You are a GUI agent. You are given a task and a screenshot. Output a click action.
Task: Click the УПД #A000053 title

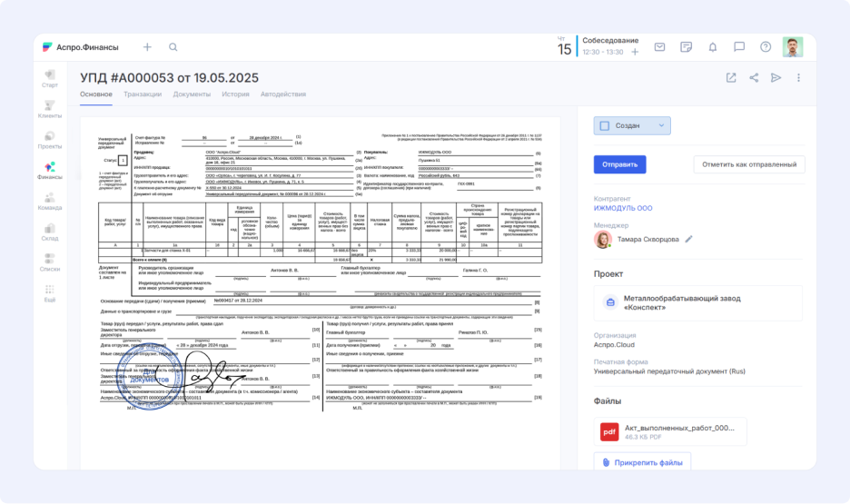point(169,77)
